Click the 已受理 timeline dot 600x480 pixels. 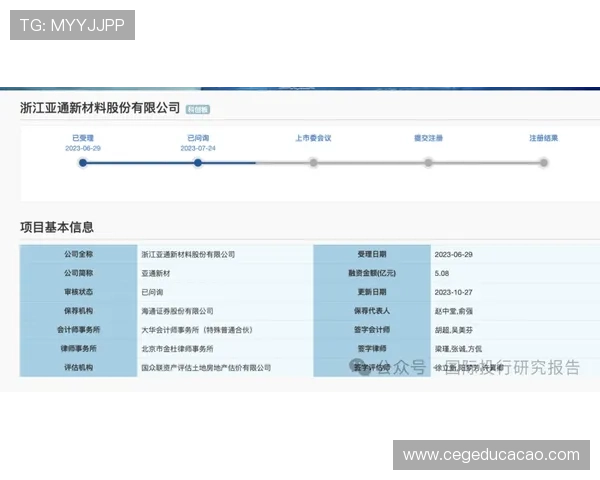coord(83,163)
